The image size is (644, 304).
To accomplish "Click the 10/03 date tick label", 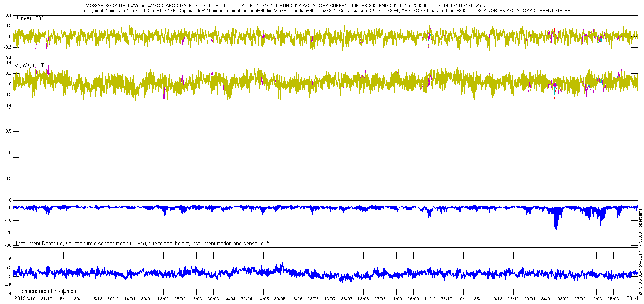I will pos(596,299).
